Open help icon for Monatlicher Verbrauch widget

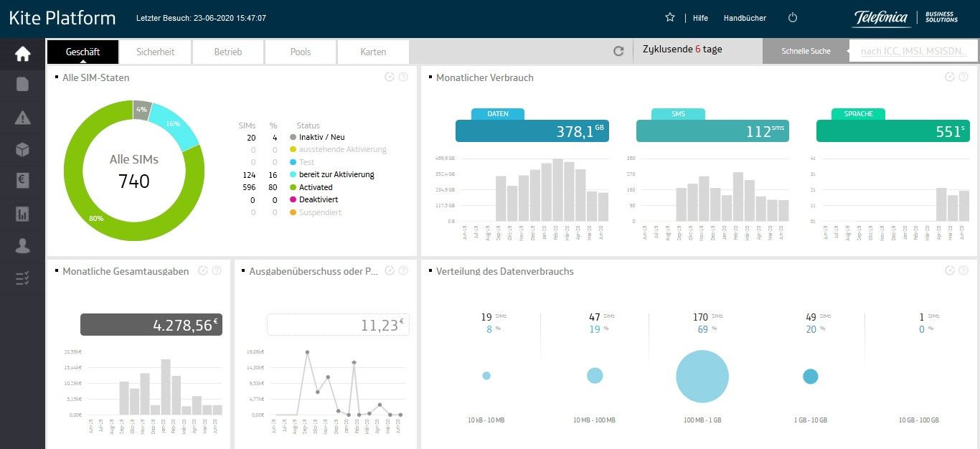coord(963,77)
